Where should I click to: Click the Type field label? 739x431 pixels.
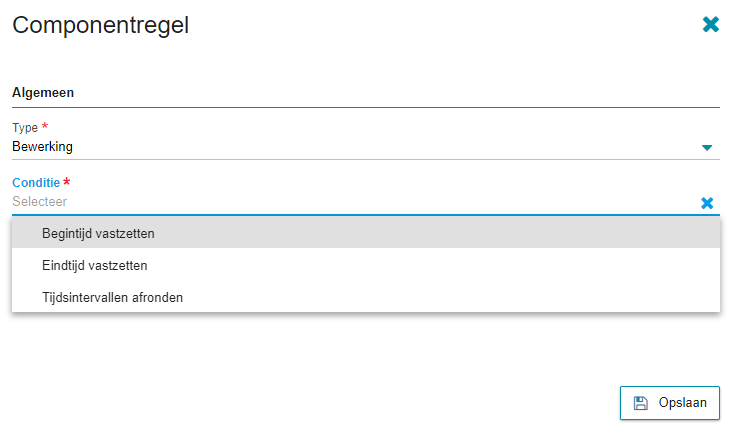tap(25, 128)
